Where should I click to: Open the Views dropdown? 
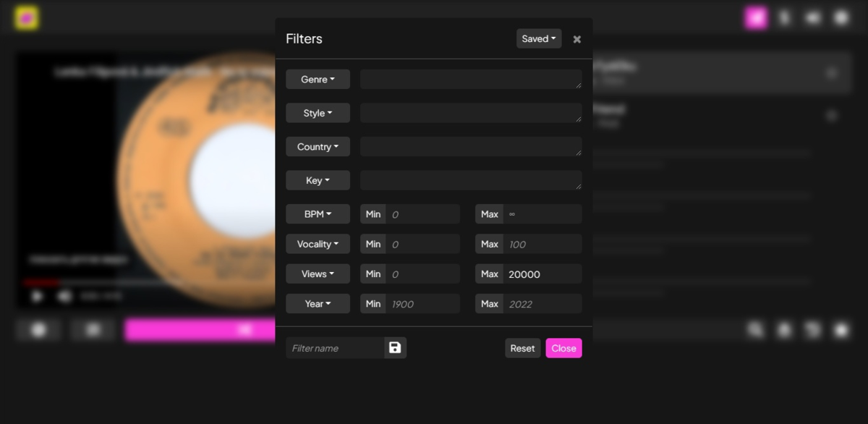318,274
